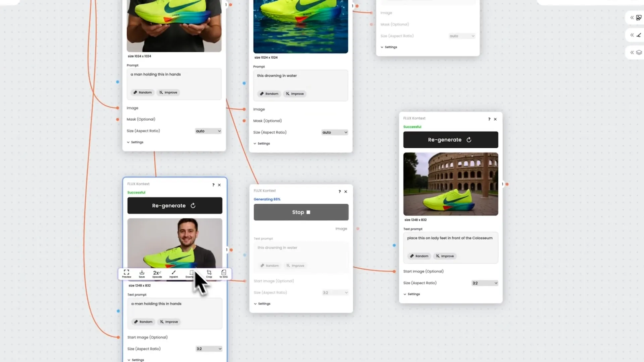Expand Settings in the smiling man node

click(136, 360)
